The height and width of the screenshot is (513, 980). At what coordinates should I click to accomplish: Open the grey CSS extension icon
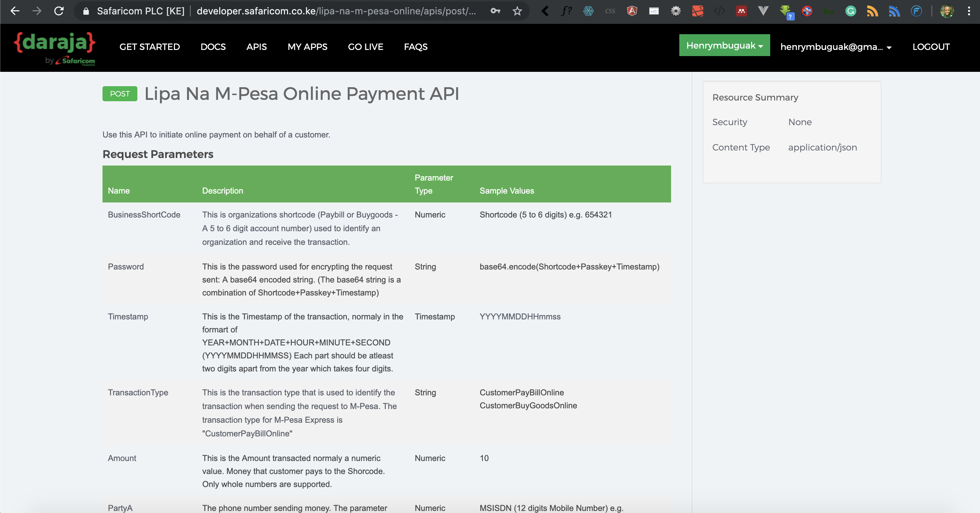coord(610,11)
